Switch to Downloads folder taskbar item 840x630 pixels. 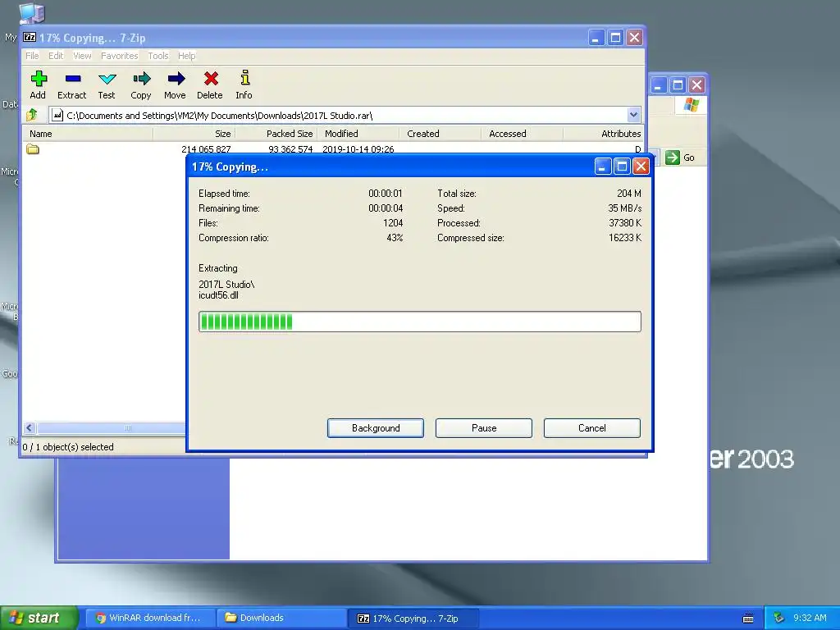(282, 618)
